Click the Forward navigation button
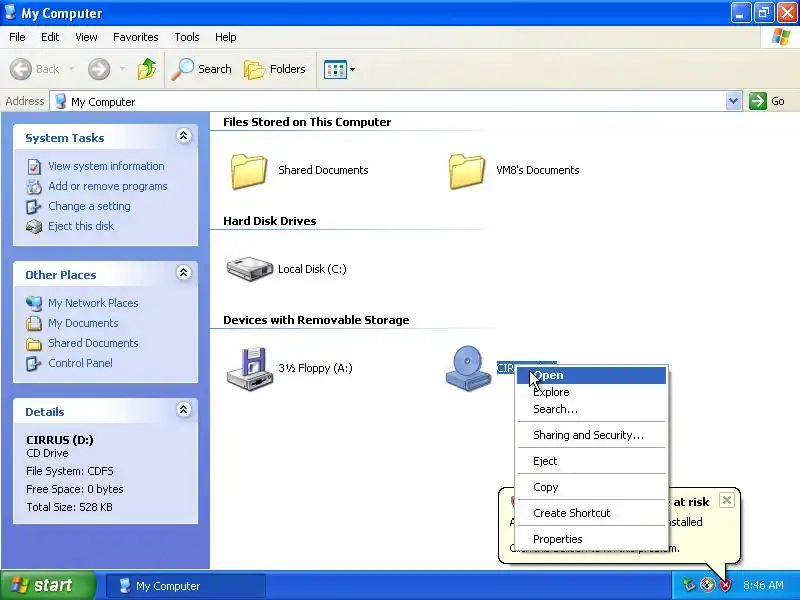The height and width of the screenshot is (600, 800). (x=99, y=69)
